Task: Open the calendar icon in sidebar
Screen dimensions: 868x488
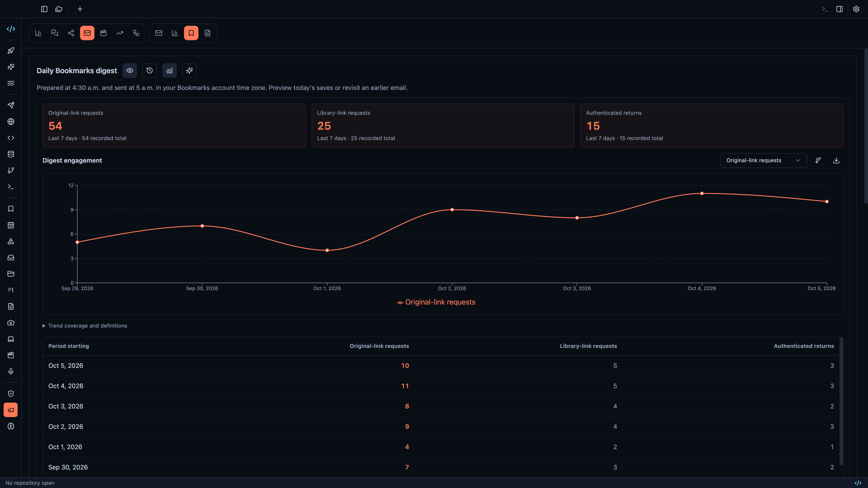Action: point(11,225)
